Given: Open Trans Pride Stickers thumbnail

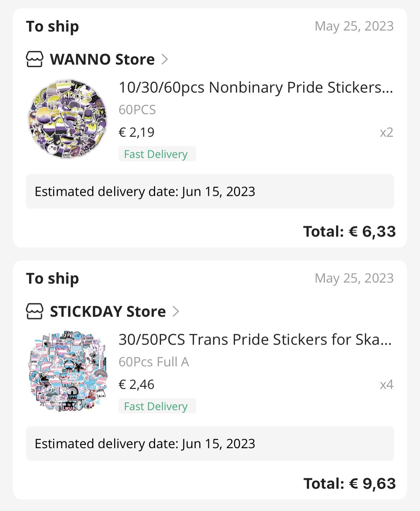Looking at the screenshot, I should (x=67, y=371).
